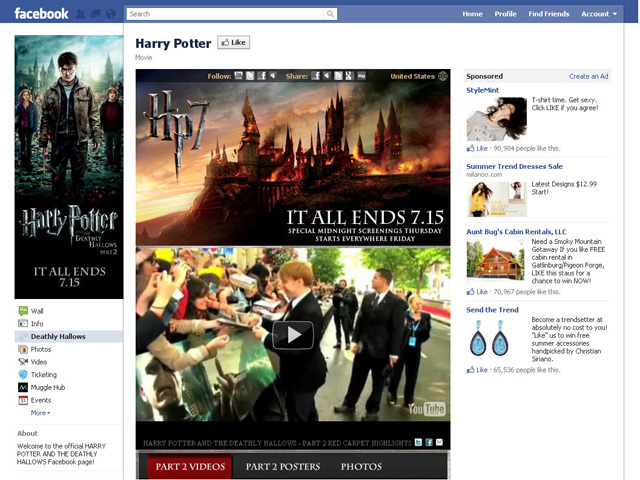The width and height of the screenshot is (640, 480).
Task: Click the Create an Ad link
Action: (589, 76)
